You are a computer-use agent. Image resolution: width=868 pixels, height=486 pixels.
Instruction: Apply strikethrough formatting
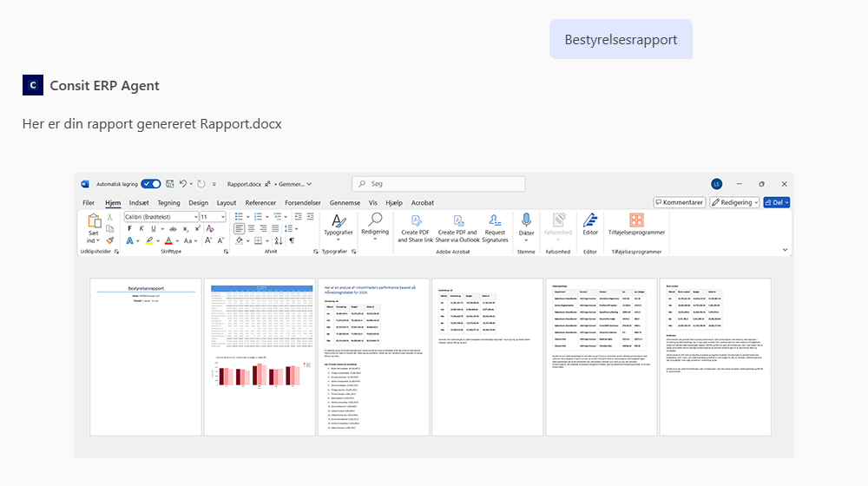[174, 228]
